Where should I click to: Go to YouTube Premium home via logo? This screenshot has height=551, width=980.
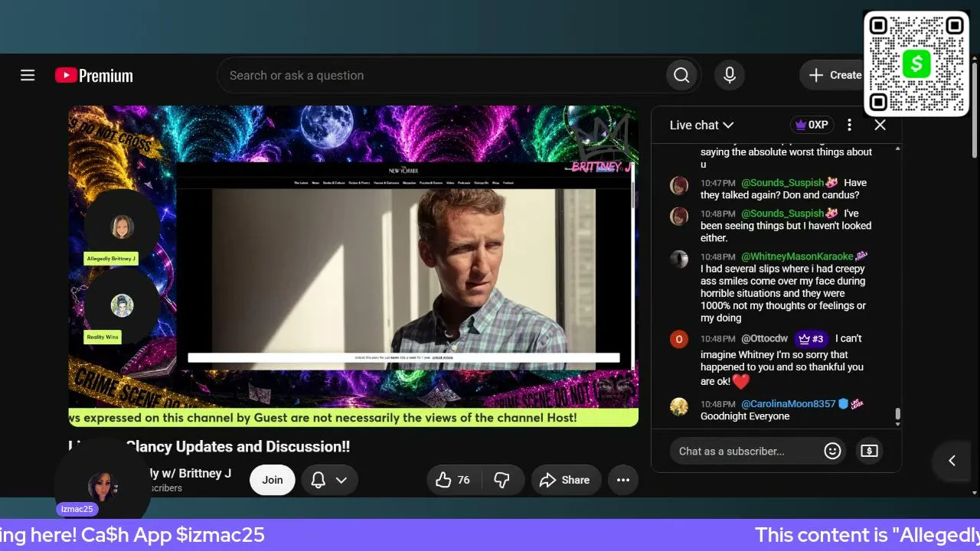coord(94,75)
